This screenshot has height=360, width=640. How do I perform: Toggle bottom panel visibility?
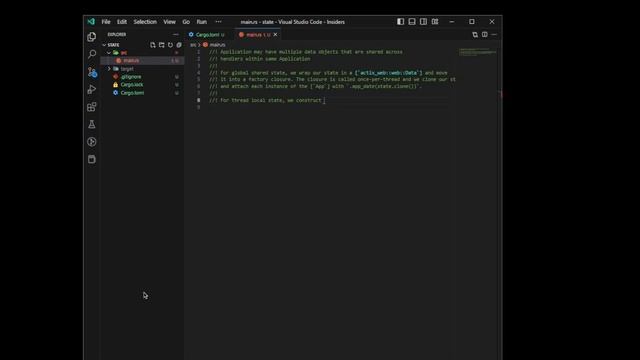point(412,22)
